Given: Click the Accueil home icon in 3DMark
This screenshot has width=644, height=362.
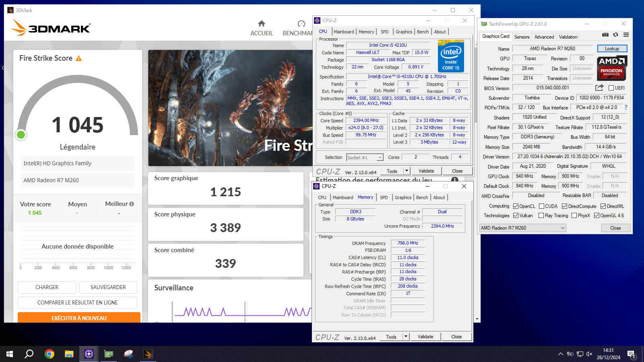Looking at the screenshot, I should (262, 24).
